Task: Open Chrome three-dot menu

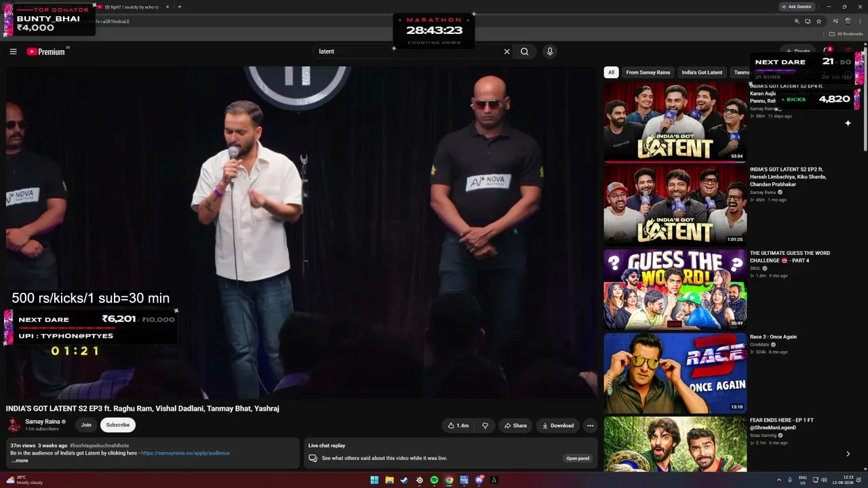Action: coord(859,21)
